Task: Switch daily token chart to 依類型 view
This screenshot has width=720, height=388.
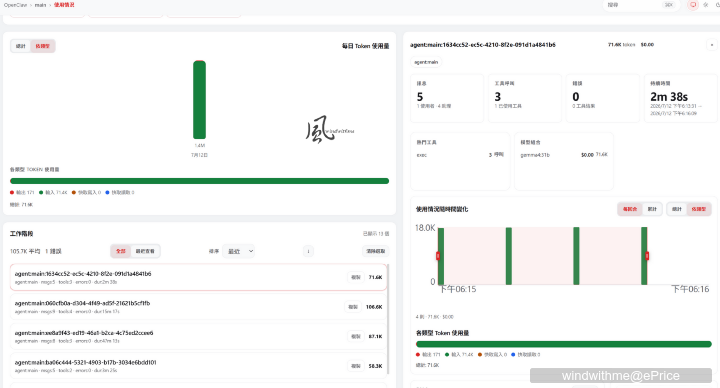Action: pos(43,46)
